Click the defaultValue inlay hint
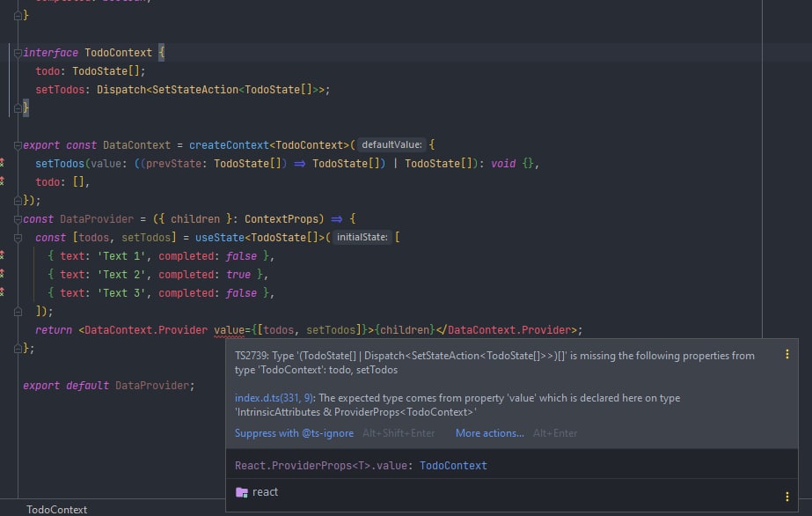This screenshot has width=812, height=516. pos(391,144)
